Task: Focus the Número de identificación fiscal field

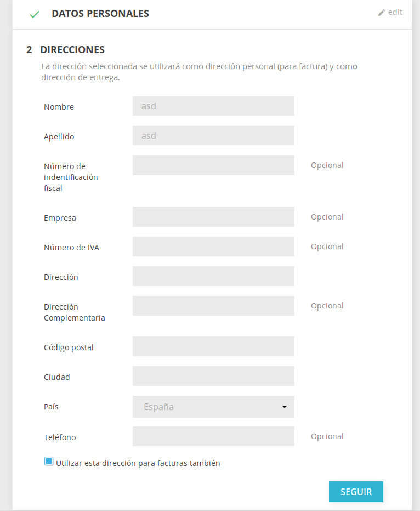Action: (213, 165)
